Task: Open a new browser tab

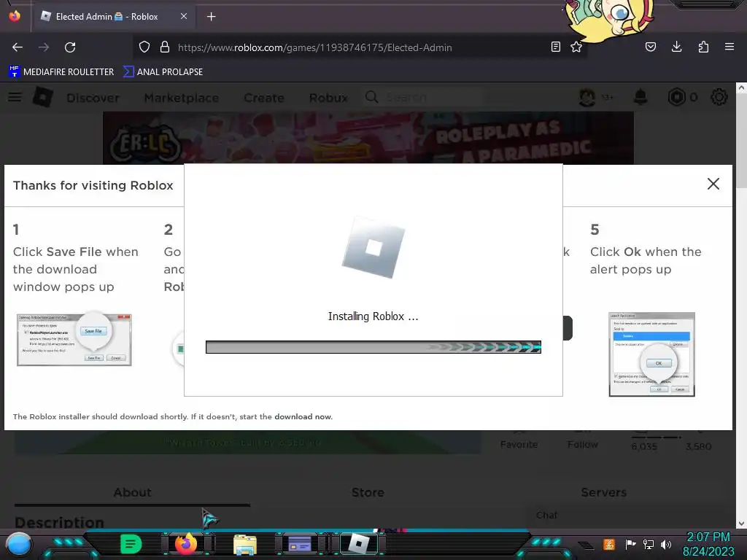Action: [x=212, y=17]
